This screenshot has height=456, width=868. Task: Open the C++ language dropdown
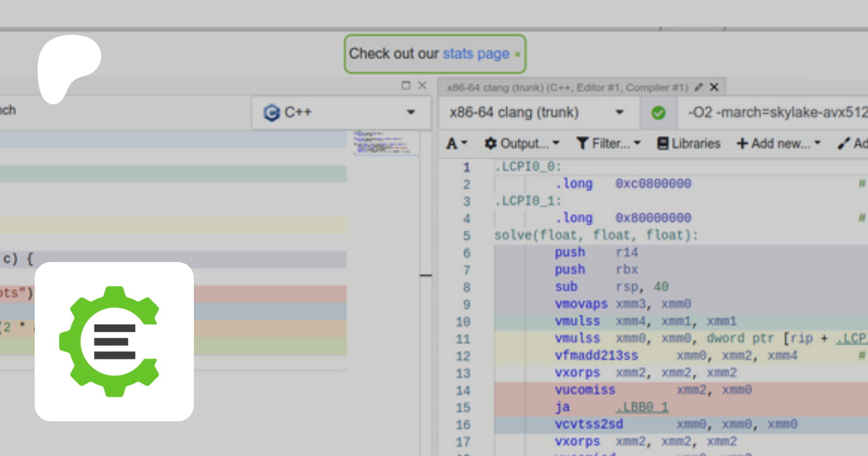pos(340,112)
